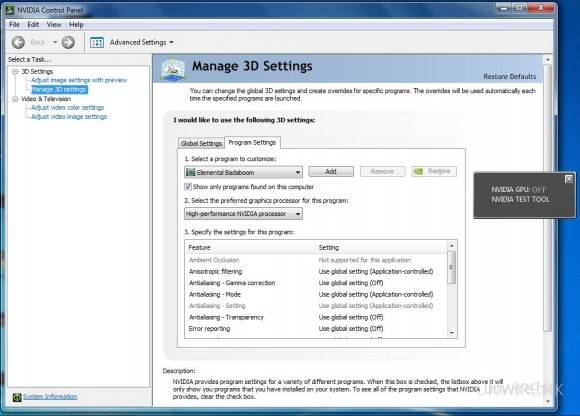Open the Elemental Badaboom program dropdown
This screenshot has width=580, height=416.
(243, 172)
